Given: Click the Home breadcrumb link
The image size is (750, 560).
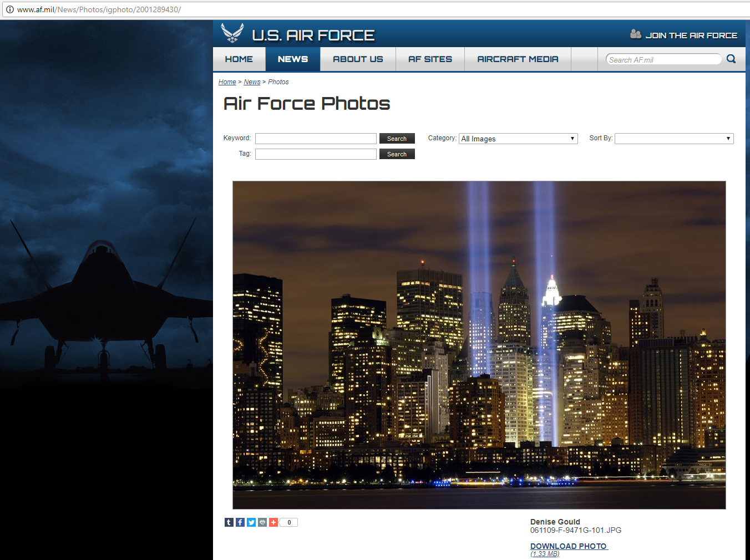Looking at the screenshot, I should click(227, 82).
